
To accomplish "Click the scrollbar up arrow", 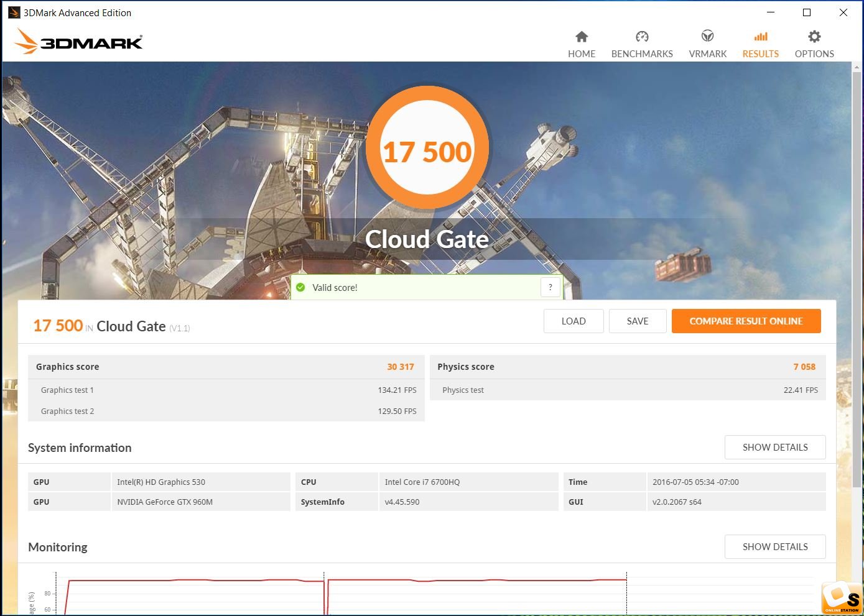I will [x=857, y=67].
